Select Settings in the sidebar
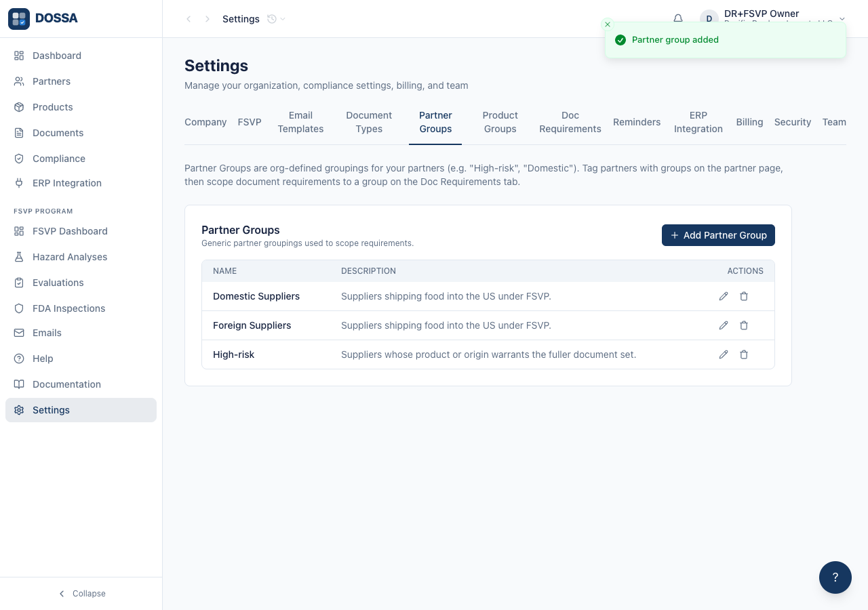The height and width of the screenshot is (610, 868). tap(81, 410)
